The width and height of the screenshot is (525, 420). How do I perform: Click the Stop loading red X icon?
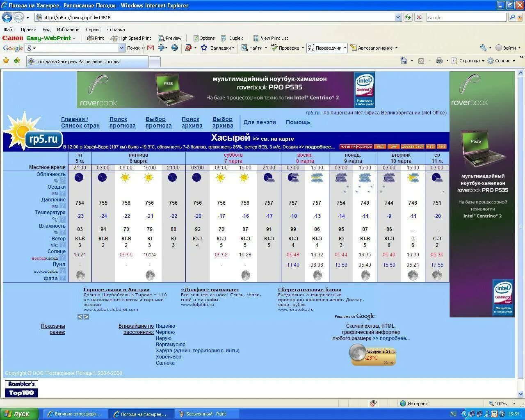419,17
